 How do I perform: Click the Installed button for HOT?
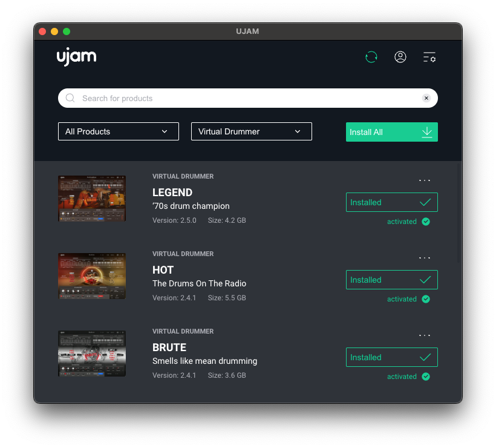point(391,280)
